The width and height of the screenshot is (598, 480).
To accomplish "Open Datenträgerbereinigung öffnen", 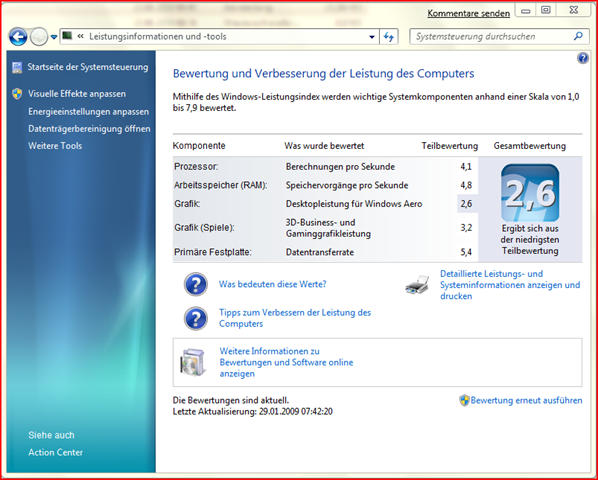I will pos(89,129).
